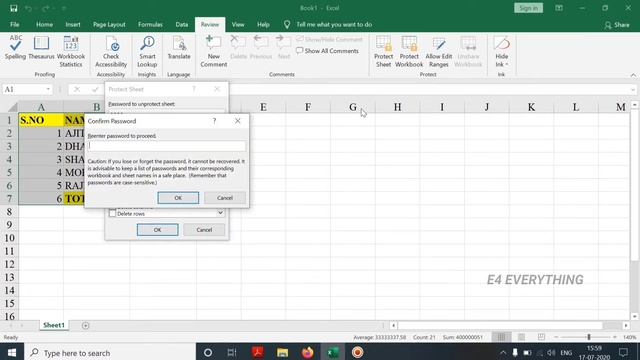
Task: Save the workbook from quick access toolbar
Action: coord(13,8)
